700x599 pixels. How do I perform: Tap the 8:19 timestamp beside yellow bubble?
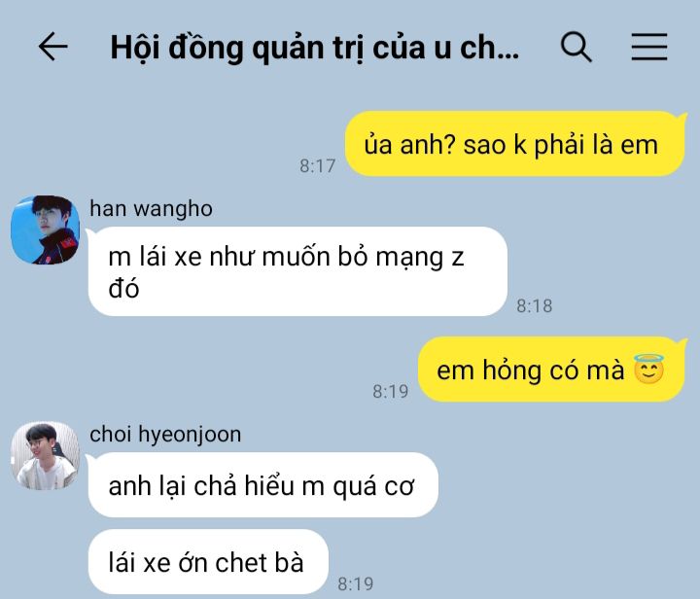point(391,392)
